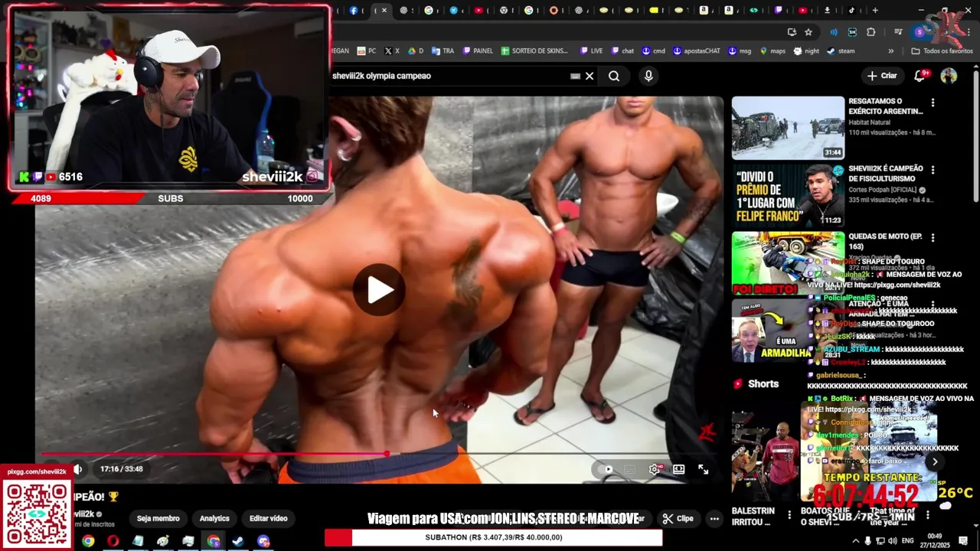
Task: Toggle the autoplay switch in player
Action: tap(607, 469)
